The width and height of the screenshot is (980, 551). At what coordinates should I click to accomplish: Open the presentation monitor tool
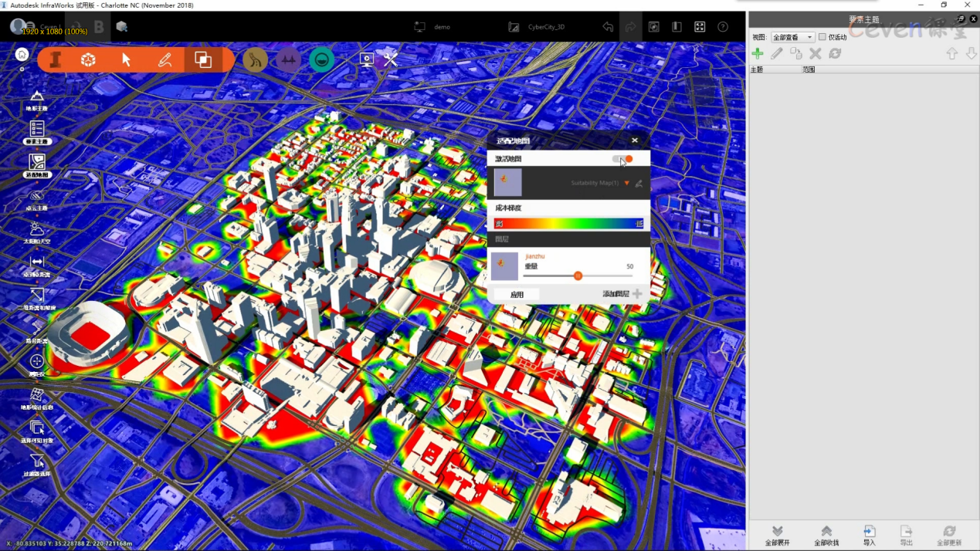pos(366,59)
